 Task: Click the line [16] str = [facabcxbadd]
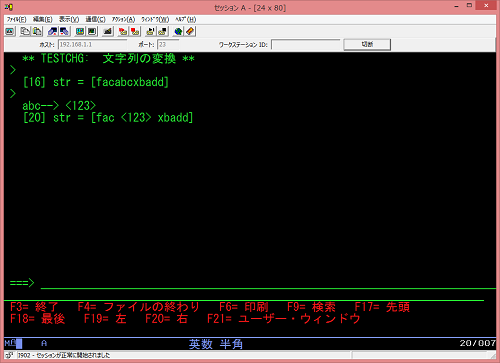(96, 82)
